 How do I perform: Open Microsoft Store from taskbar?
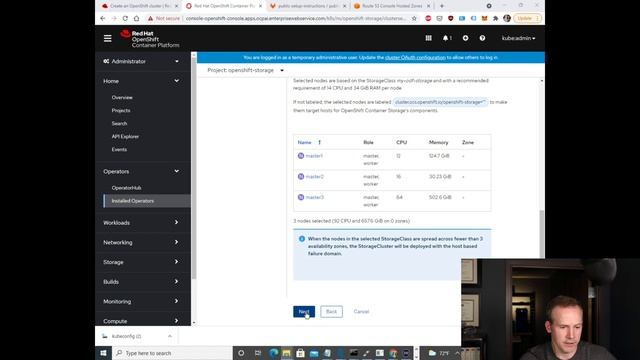pyautogui.click(x=300, y=353)
